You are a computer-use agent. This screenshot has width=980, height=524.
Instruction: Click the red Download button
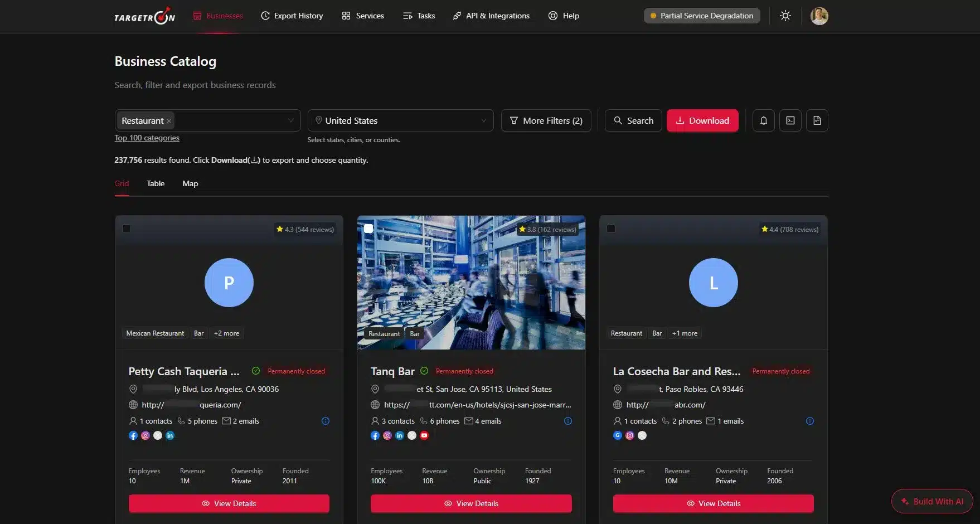[702, 120]
